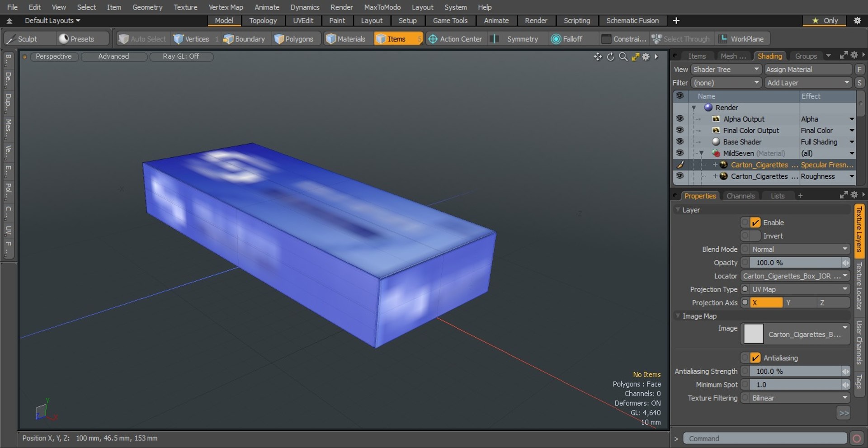The width and height of the screenshot is (868, 448).
Task: Click the double-arrow more button in Properties
Action: coord(844,413)
